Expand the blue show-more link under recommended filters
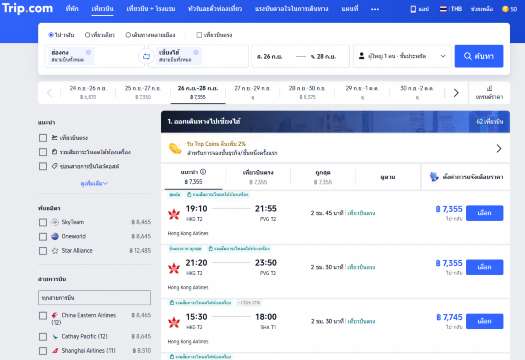The width and height of the screenshot is (525, 360). [94, 183]
